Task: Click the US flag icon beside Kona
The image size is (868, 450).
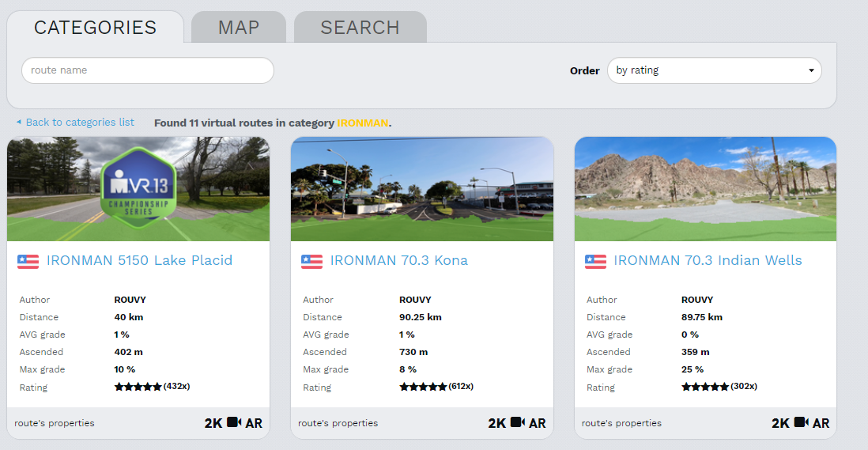Action: (x=311, y=261)
